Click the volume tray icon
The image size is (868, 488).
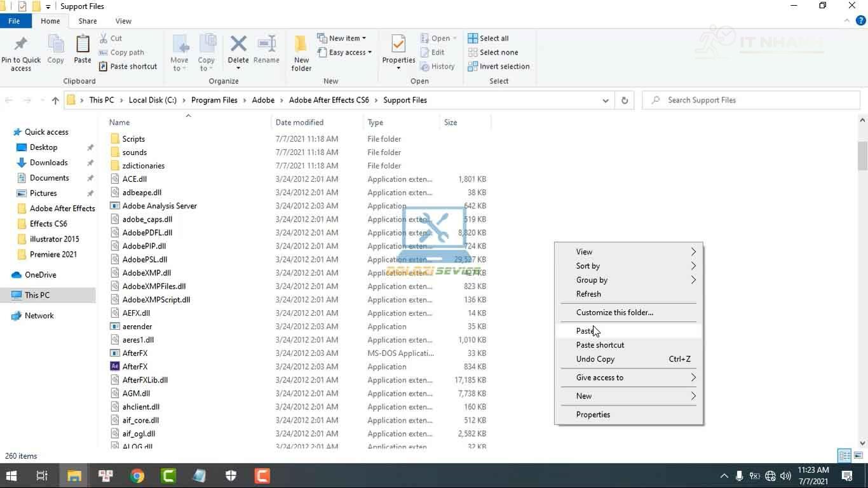(x=785, y=475)
